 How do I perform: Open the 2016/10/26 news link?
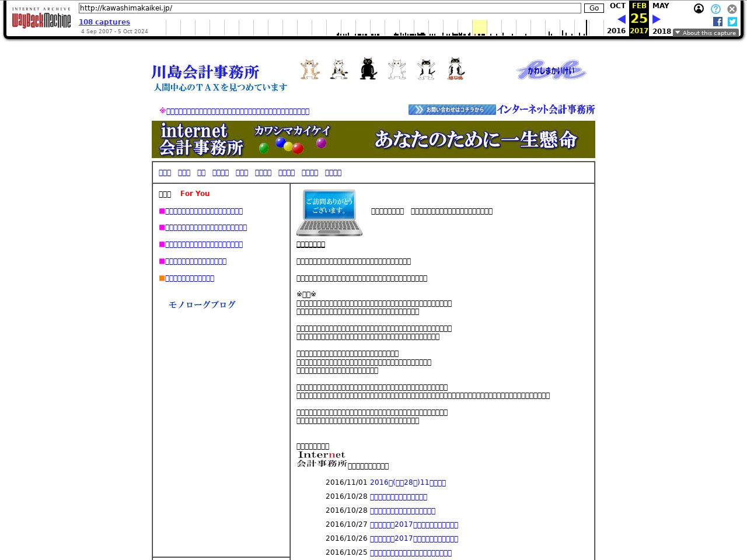click(x=414, y=539)
